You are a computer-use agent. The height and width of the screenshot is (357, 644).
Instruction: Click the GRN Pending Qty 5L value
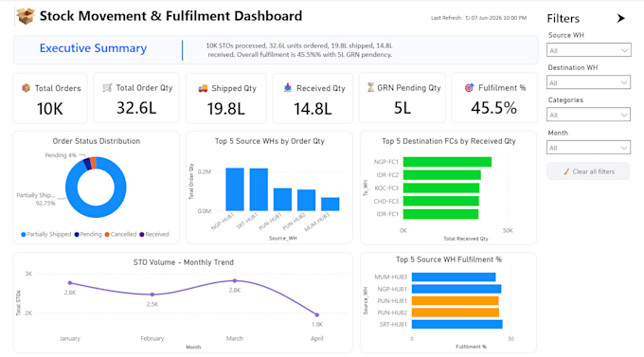coord(402,108)
